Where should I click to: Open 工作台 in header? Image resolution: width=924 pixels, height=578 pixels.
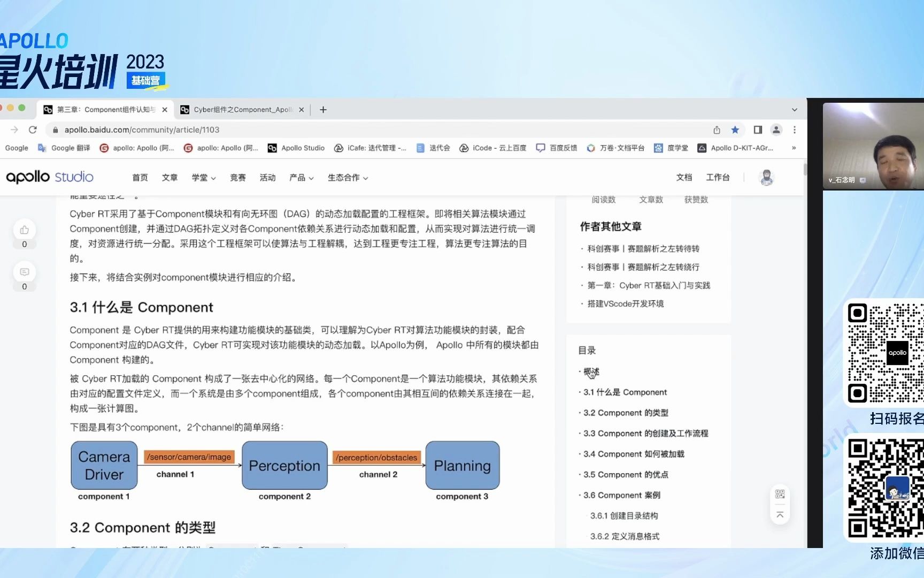coord(718,177)
